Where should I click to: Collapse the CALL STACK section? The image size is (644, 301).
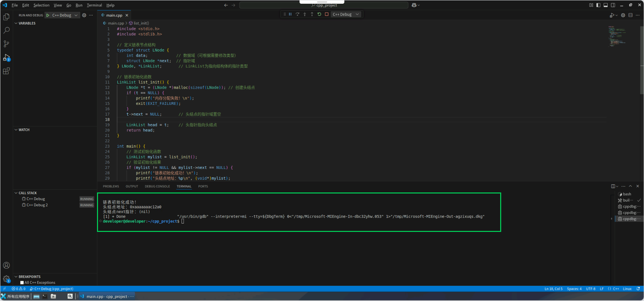[x=28, y=193]
